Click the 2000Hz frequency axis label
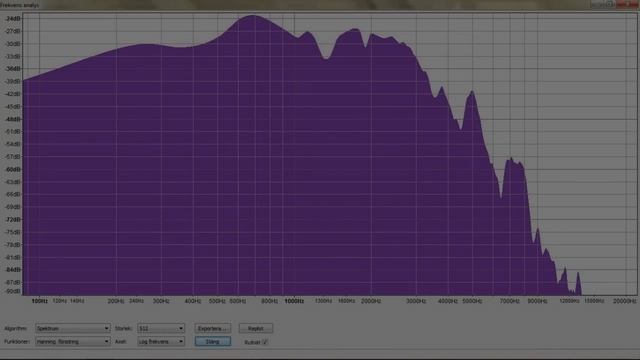Image resolution: width=640 pixels, height=360 pixels. pyautogui.click(x=371, y=301)
